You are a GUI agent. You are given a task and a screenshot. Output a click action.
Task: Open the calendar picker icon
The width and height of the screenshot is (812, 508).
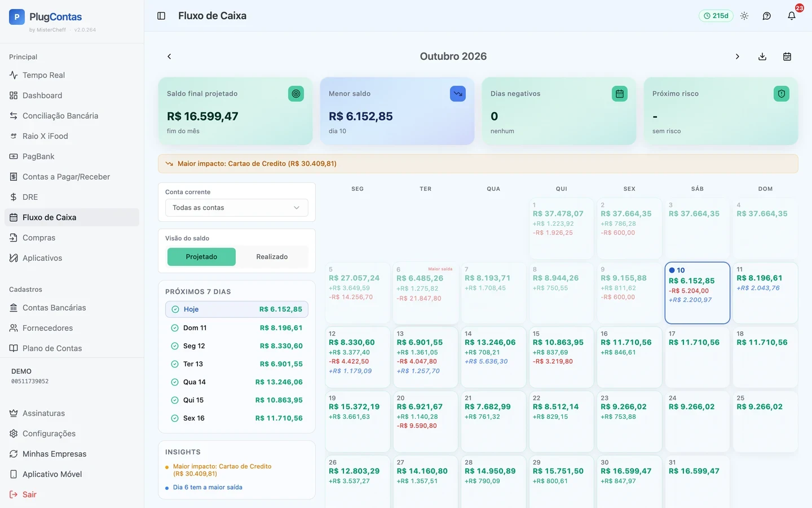tap(787, 56)
